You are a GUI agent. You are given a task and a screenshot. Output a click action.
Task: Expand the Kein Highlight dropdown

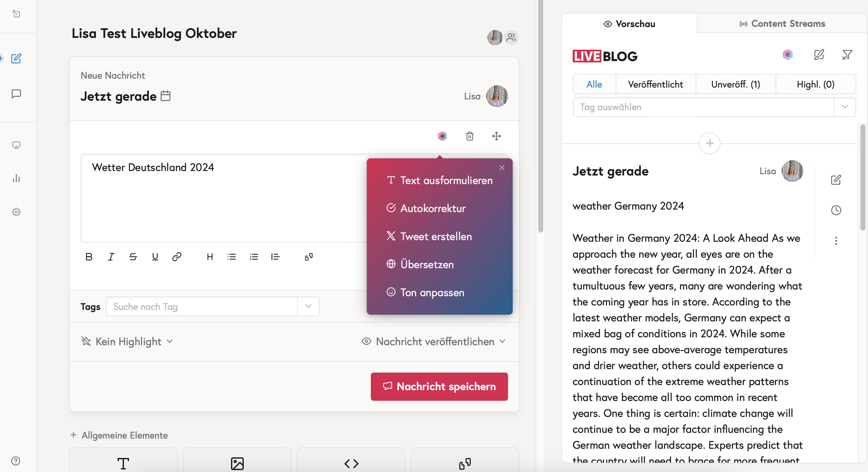pos(127,341)
